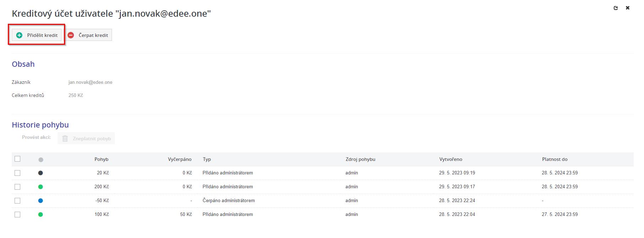
Task: Click the export icon in top right corner
Action: pyautogui.click(x=616, y=8)
